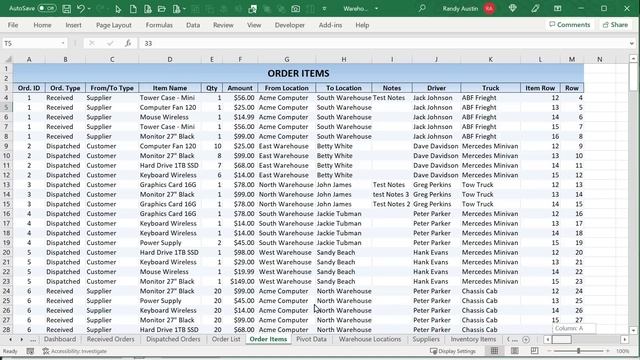Click the Ribbon Display Options icon
Viewport: 640px width, 360px height.
(x=558, y=8)
